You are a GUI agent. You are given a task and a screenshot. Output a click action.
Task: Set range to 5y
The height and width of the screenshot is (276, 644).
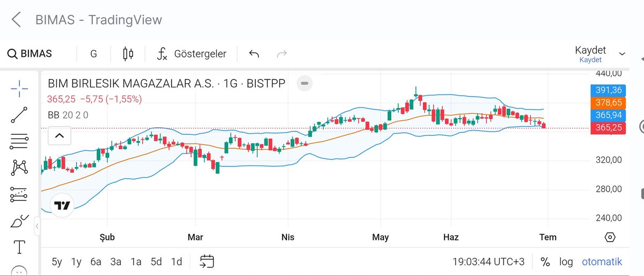click(x=56, y=262)
